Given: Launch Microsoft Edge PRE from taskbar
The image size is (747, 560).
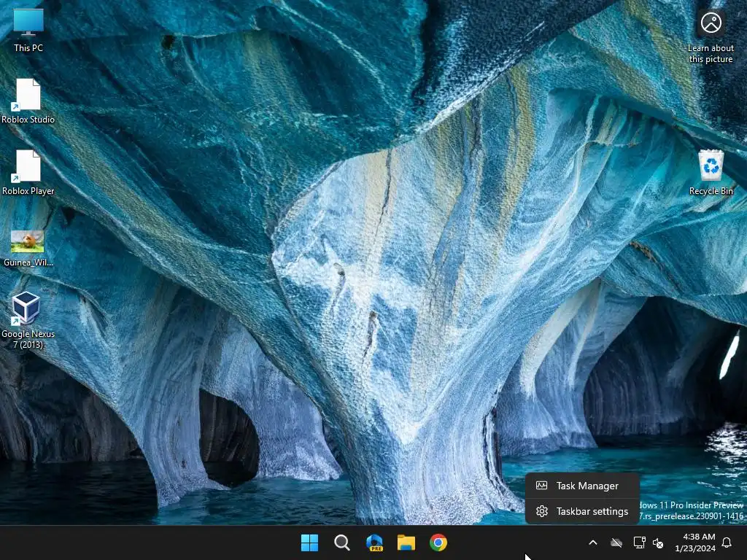Looking at the screenshot, I should coord(374,542).
